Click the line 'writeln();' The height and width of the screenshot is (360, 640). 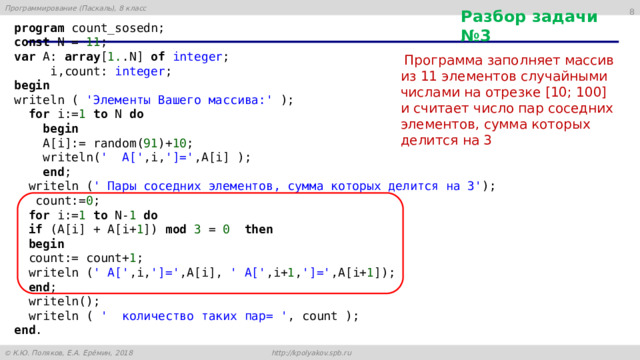[64, 302]
